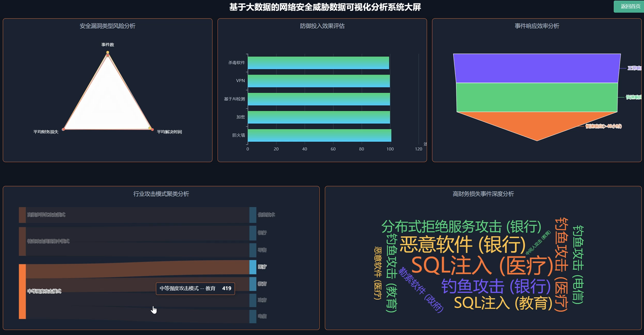Click the 高财务损失事件深度分析 panel title
The width and height of the screenshot is (644, 335).
click(483, 194)
